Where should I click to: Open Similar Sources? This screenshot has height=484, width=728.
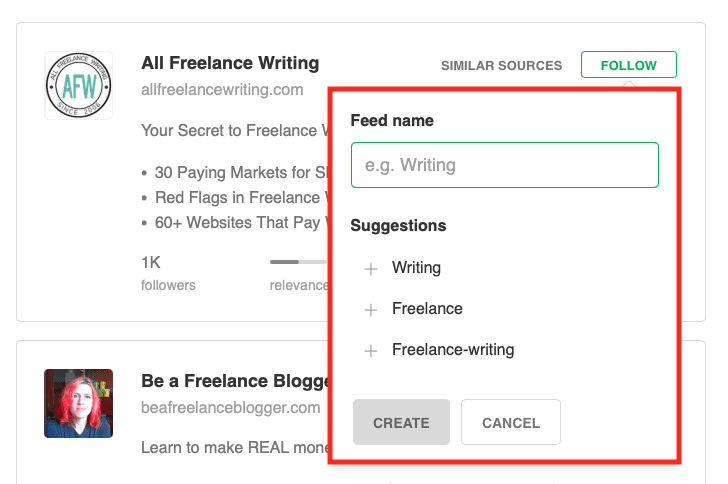point(501,66)
